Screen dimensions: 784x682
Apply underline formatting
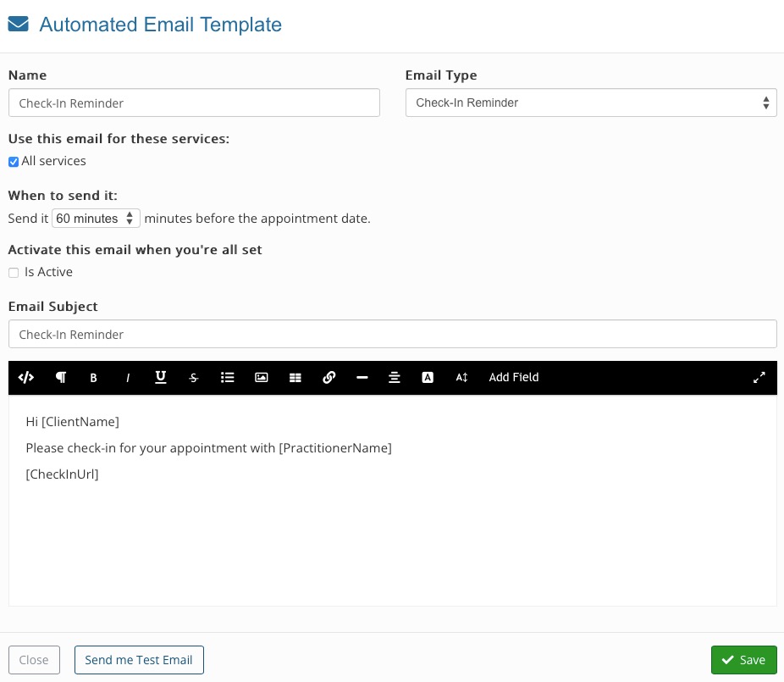(161, 377)
